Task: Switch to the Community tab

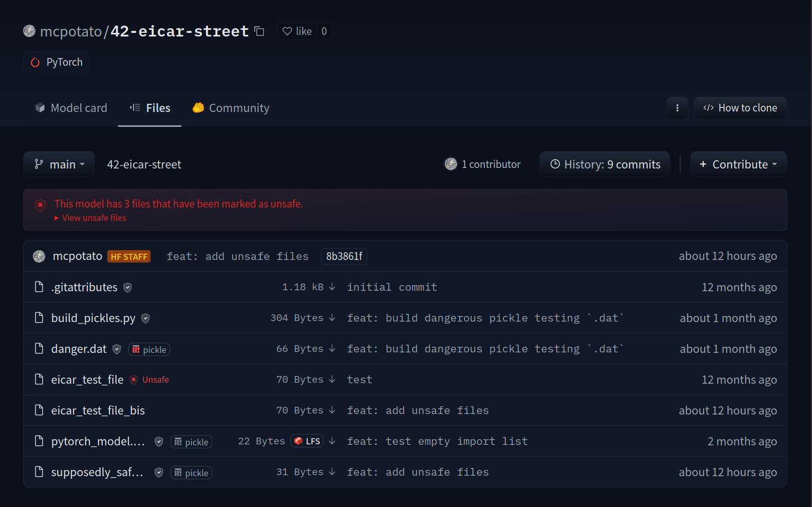Action: click(x=231, y=108)
